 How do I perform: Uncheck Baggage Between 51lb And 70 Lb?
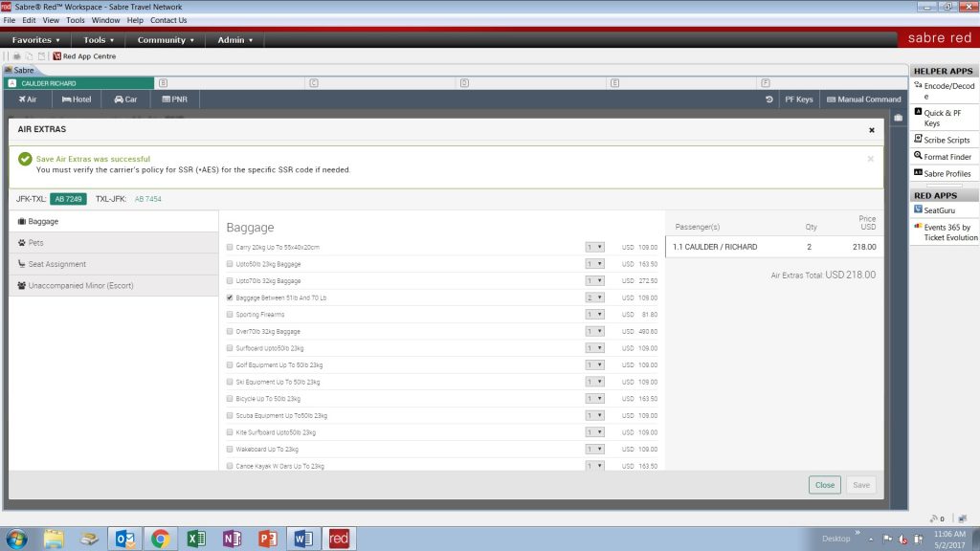pos(230,298)
